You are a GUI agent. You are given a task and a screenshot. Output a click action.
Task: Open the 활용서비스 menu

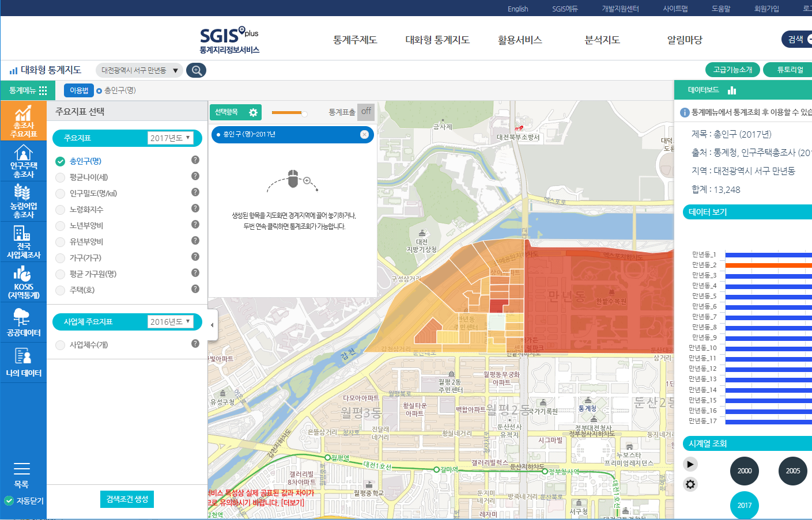520,40
